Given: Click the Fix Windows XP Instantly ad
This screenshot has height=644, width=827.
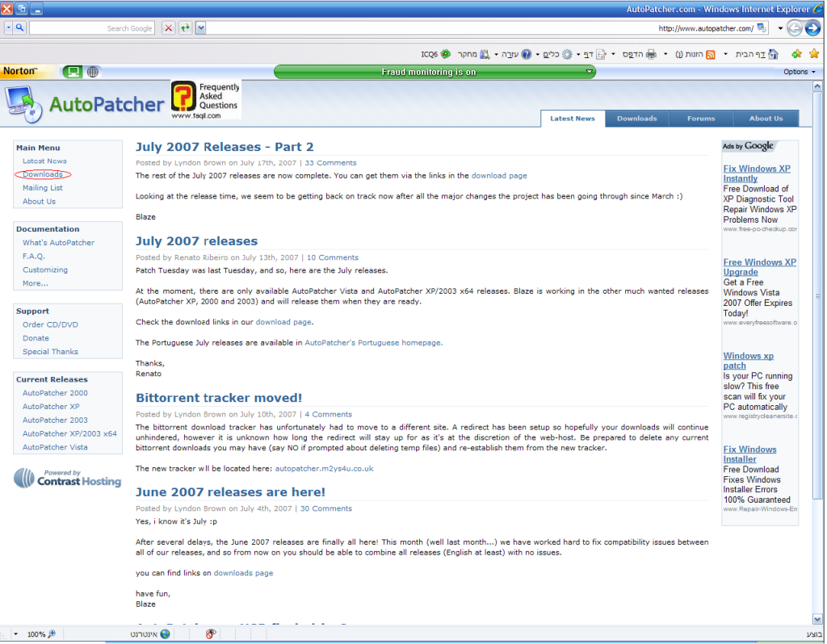Looking at the screenshot, I should click(x=757, y=174).
